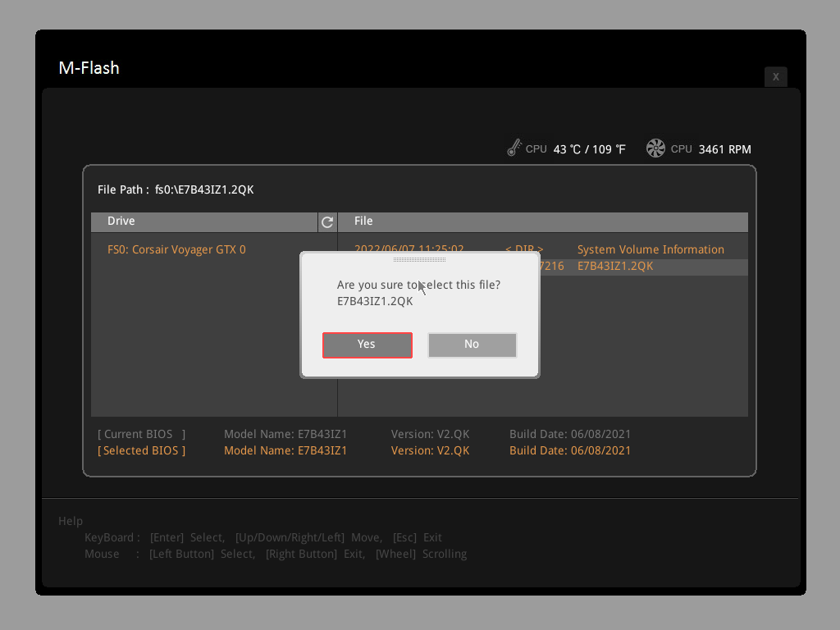Click the < DIR > marker
840x630 pixels.
[x=523, y=249]
